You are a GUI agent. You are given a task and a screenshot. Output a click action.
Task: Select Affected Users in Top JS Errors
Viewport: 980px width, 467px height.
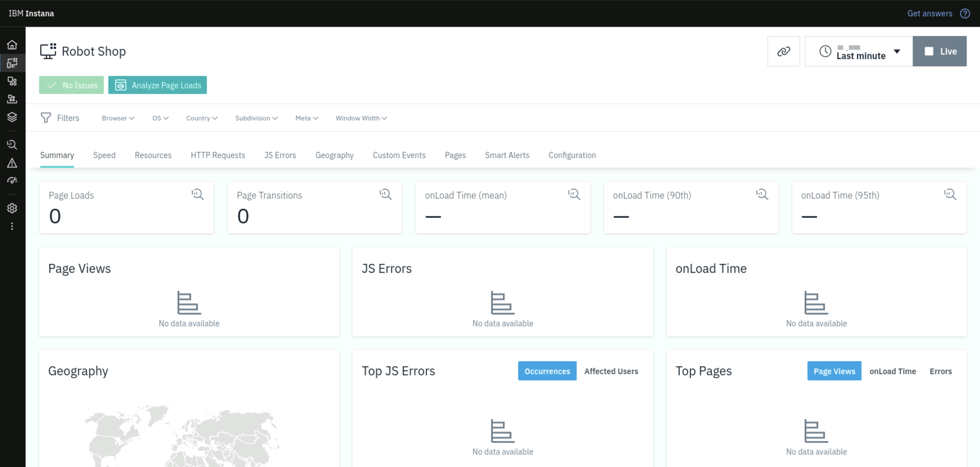(611, 371)
